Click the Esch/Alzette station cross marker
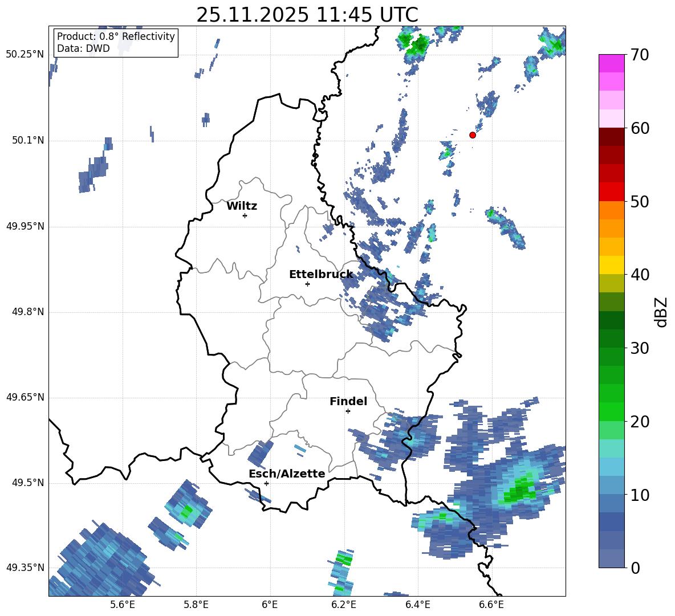 pyautogui.click(x=266, y=483)
